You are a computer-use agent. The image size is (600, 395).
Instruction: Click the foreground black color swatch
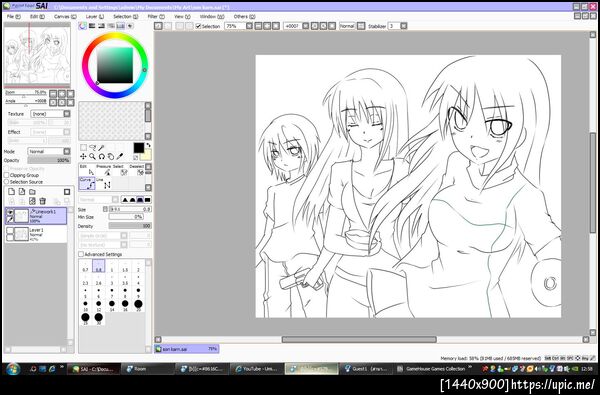pos(139,148)
